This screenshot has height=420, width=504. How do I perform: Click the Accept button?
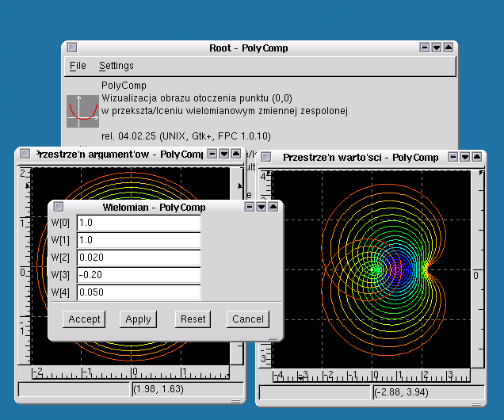84,319
